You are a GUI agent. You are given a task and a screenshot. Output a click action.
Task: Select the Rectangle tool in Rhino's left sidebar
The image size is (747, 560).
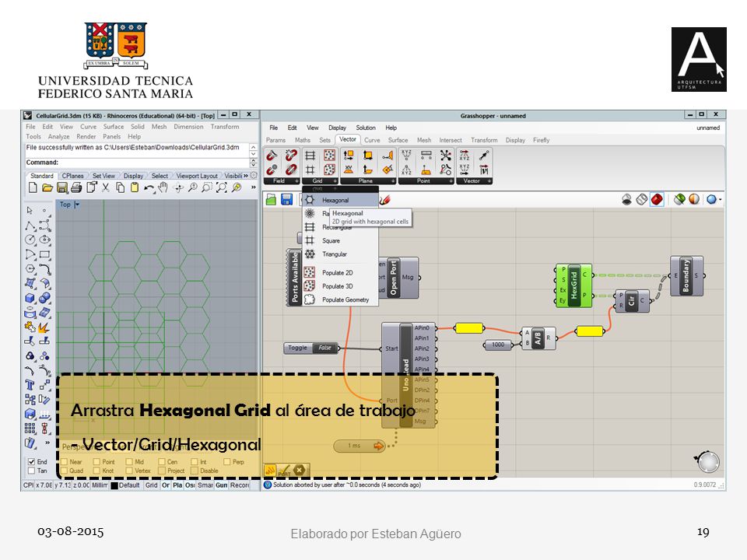(x=45, y=255)
